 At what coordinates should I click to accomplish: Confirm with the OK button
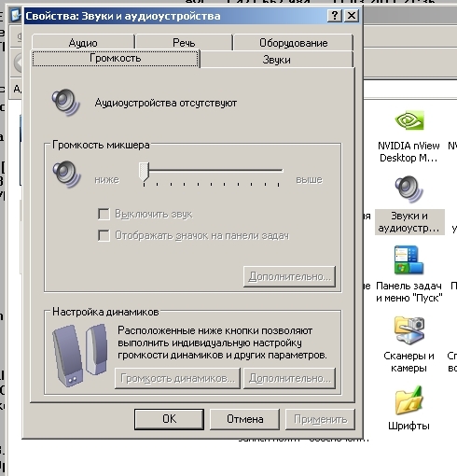coord(169,419)
